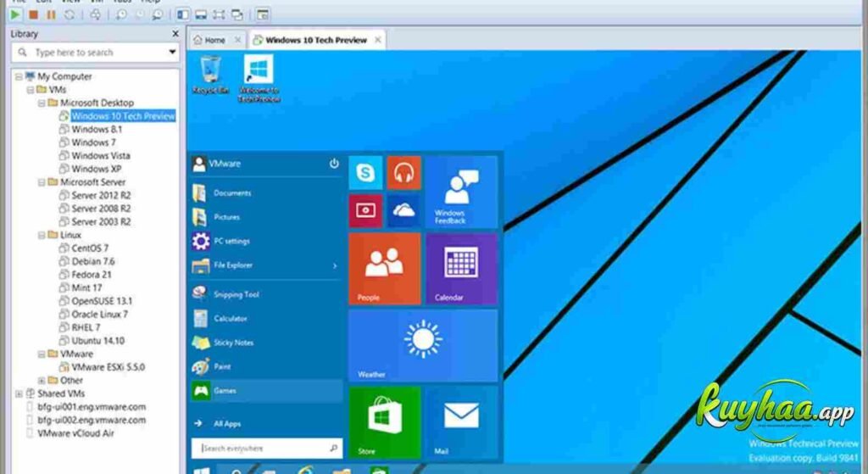The image size is (868, 474).
Task: Open the Recycle Bin desktop icon
Action: pos(210,75)
